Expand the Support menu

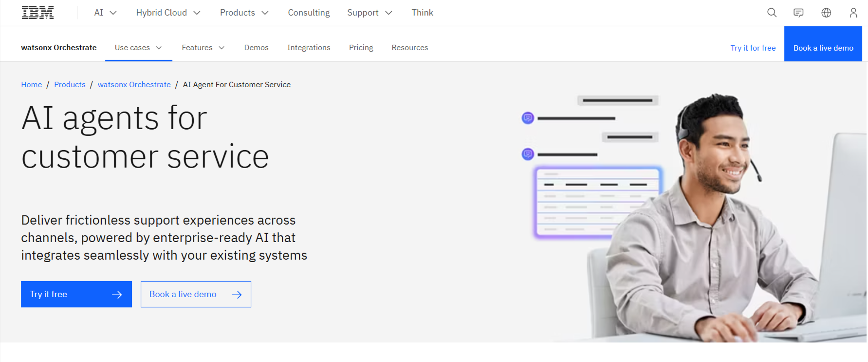coord(369,13)
